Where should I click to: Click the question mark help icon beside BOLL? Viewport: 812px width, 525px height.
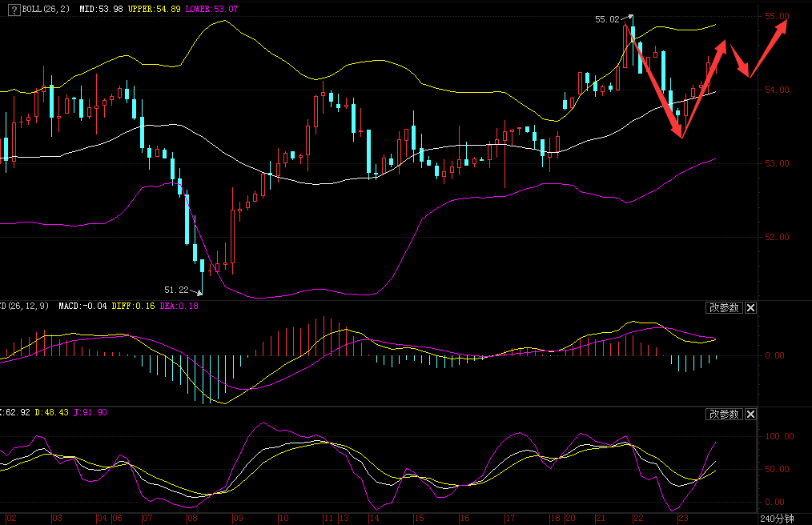click(x=14, y=9)
